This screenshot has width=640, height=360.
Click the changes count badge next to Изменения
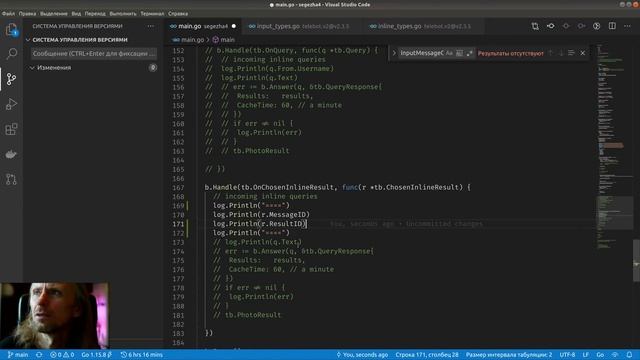[x=153, y=68]
